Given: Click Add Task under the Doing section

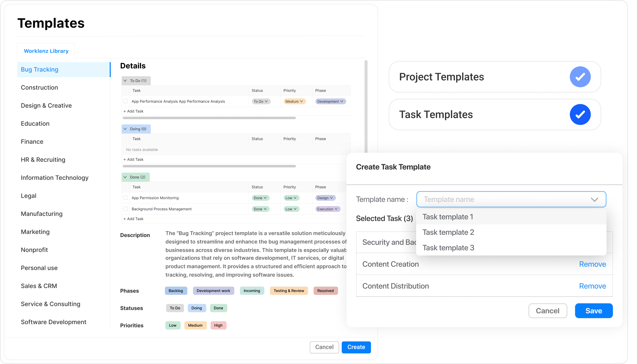Looking at the screenshot, I should coord(133,159).
